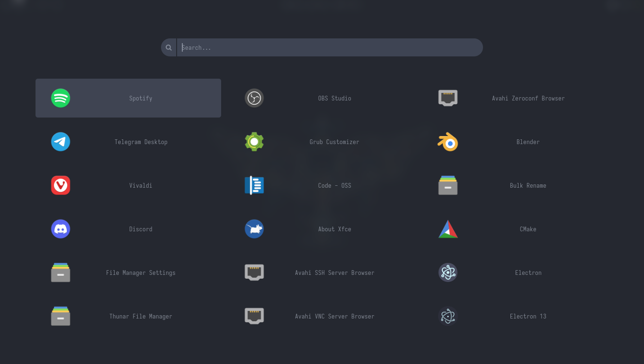Screen dimensions: 644x364
Task: Click the Grub Customizer gear icon
Action: click(x=254, y=142)
